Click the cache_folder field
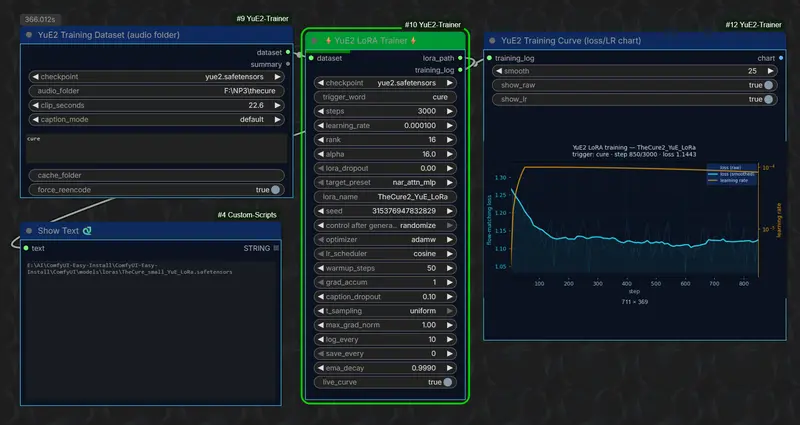Screen dimensions: 800x425 tap(157, 175)
